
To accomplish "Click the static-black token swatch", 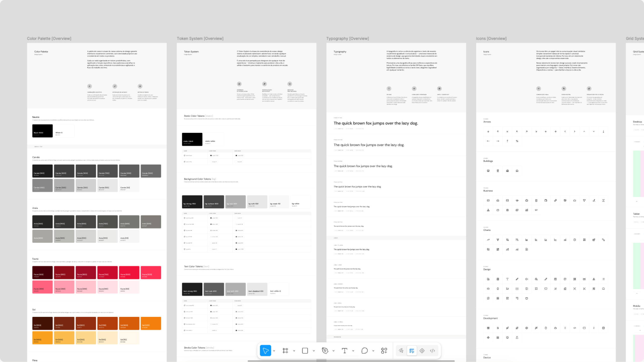I will (x=192, y=139).
